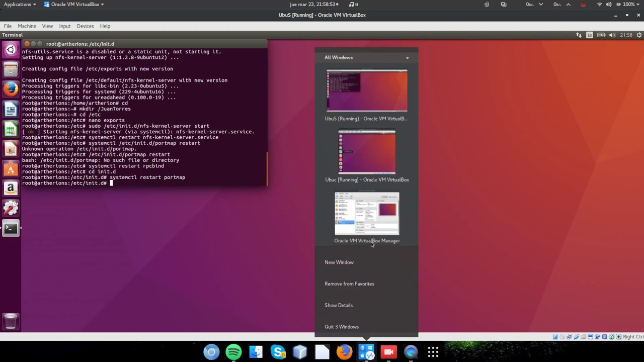Open System Settings in the Unity launcher

click(x=11, y=208)
